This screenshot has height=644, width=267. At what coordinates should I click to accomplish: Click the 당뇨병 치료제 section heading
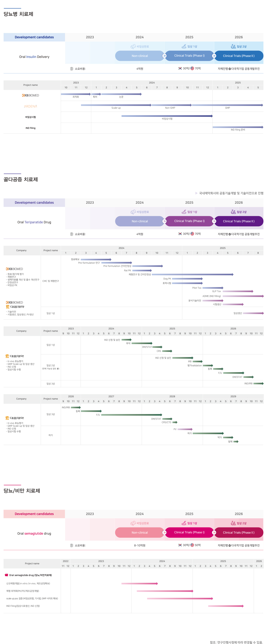(x=18, y=14)
